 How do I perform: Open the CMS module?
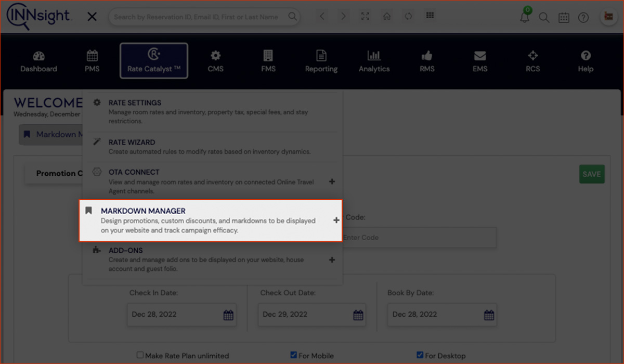tap(215, 61)
